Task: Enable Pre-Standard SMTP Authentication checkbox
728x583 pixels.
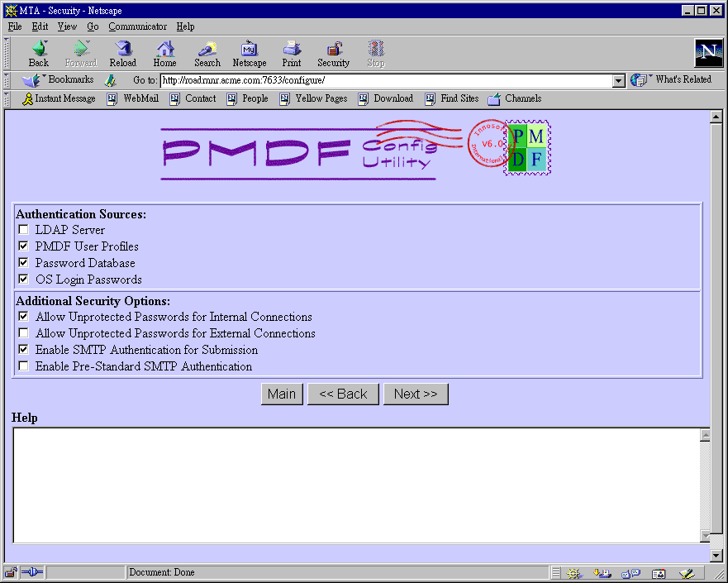Action: (x=24, y=366)
